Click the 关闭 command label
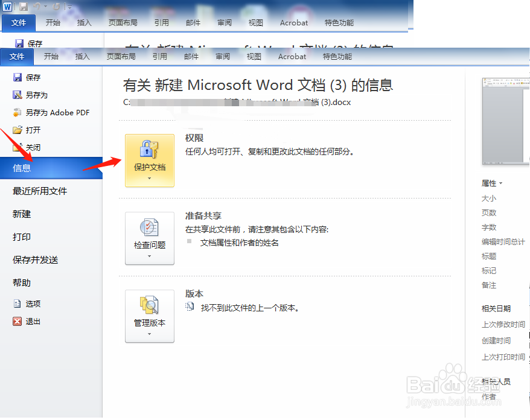 point(33,148)
